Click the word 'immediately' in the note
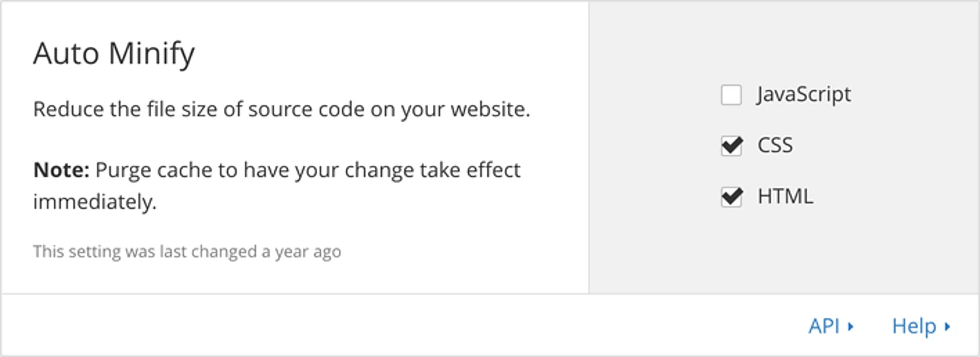 point(95,202)
